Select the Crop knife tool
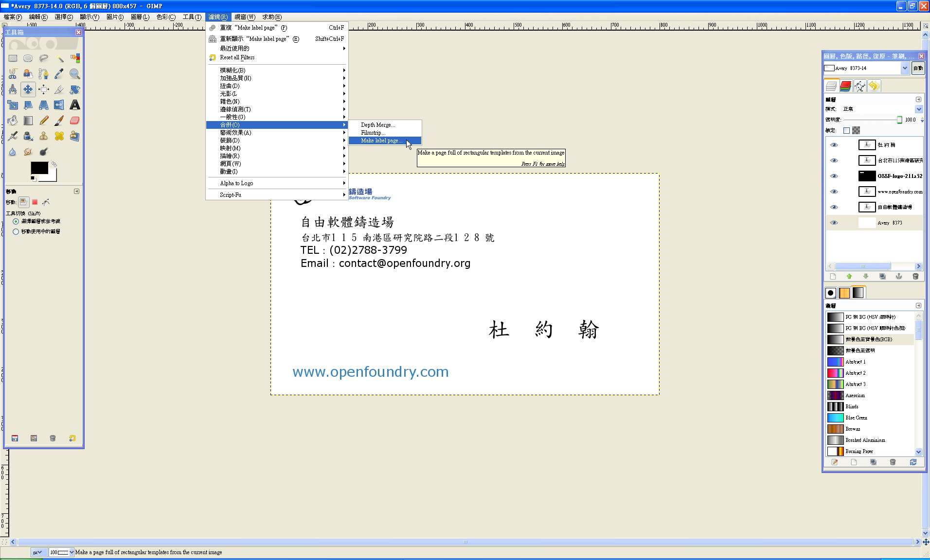 [x=59, y=89]
